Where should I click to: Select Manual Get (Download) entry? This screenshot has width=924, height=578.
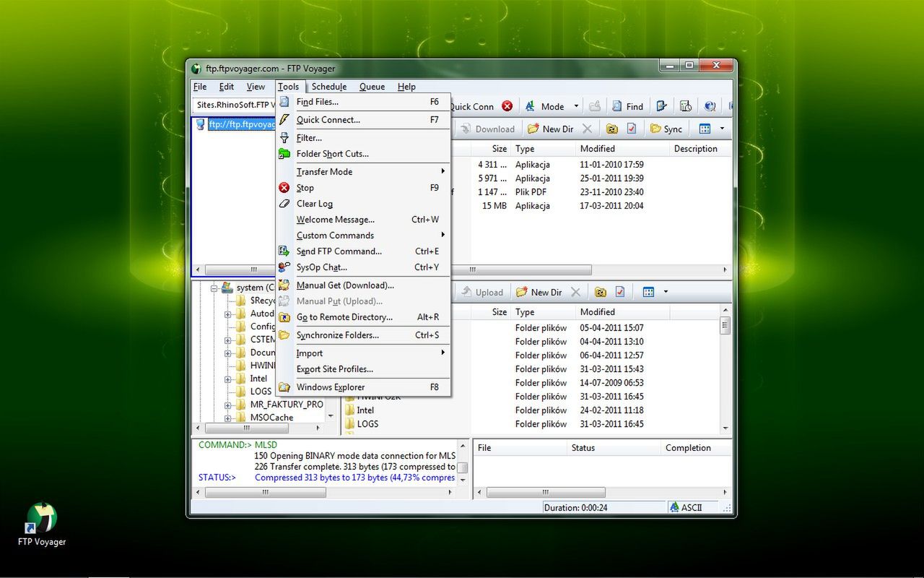(363, 285)
